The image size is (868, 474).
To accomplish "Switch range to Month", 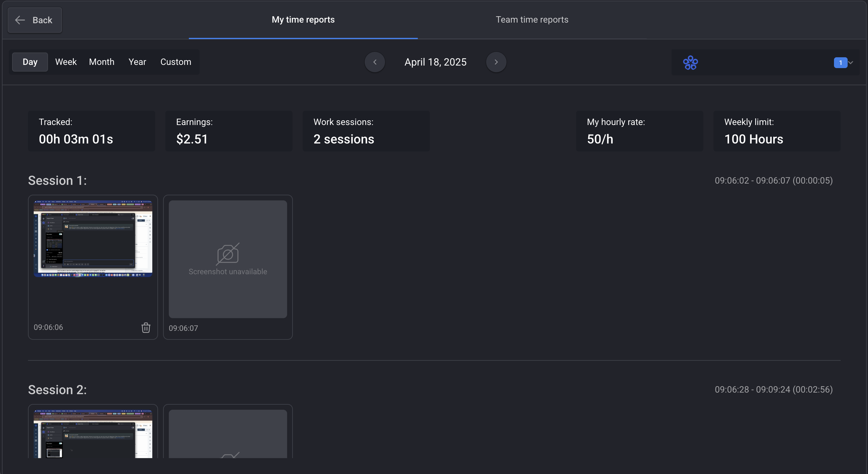I will point(101,62).
